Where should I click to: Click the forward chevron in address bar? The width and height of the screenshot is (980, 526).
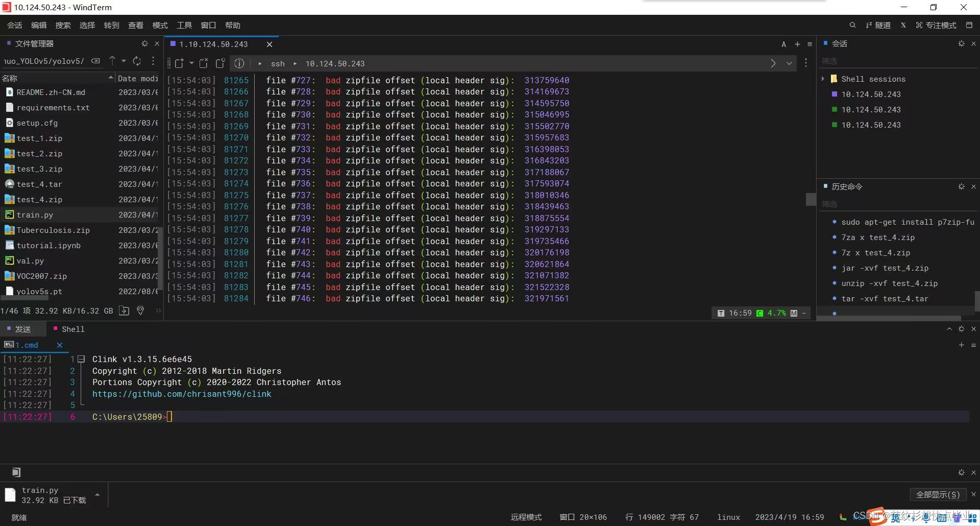[773, 63]
